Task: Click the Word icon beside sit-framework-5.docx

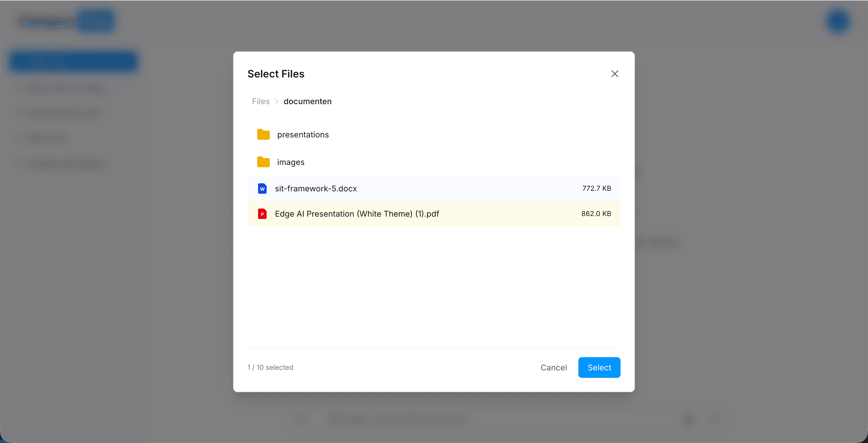Action: click(x=262, y=189)
